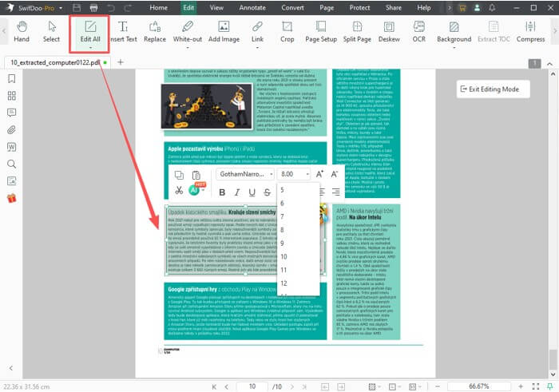Go to the previous page arrow

pyautogui.click(x=227, y=386)
